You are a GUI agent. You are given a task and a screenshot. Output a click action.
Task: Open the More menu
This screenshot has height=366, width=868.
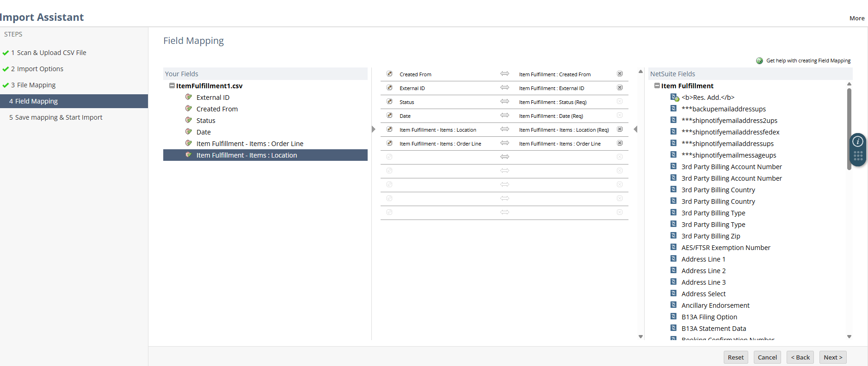[x=857, y=18]
